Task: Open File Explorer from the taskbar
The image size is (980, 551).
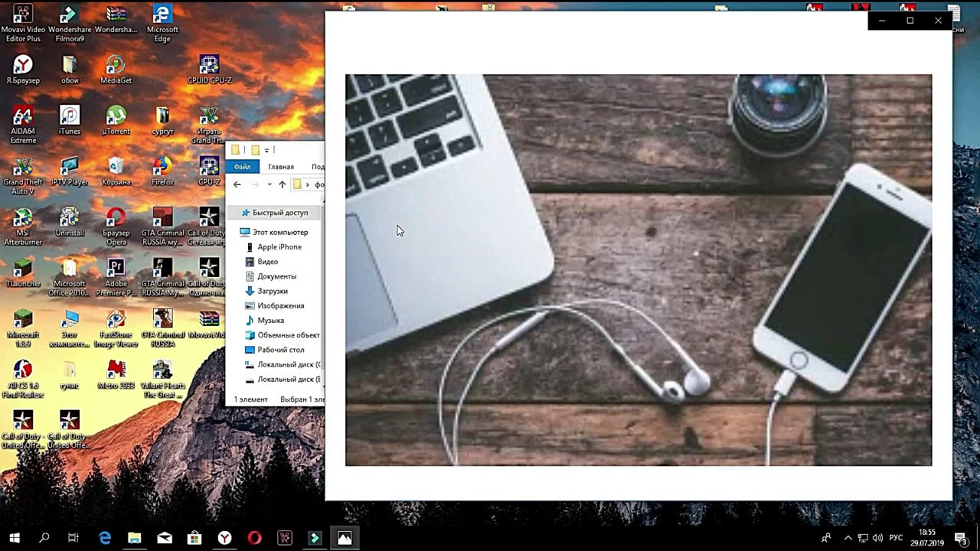Action: pyautogui.click(x=135, y=538)
